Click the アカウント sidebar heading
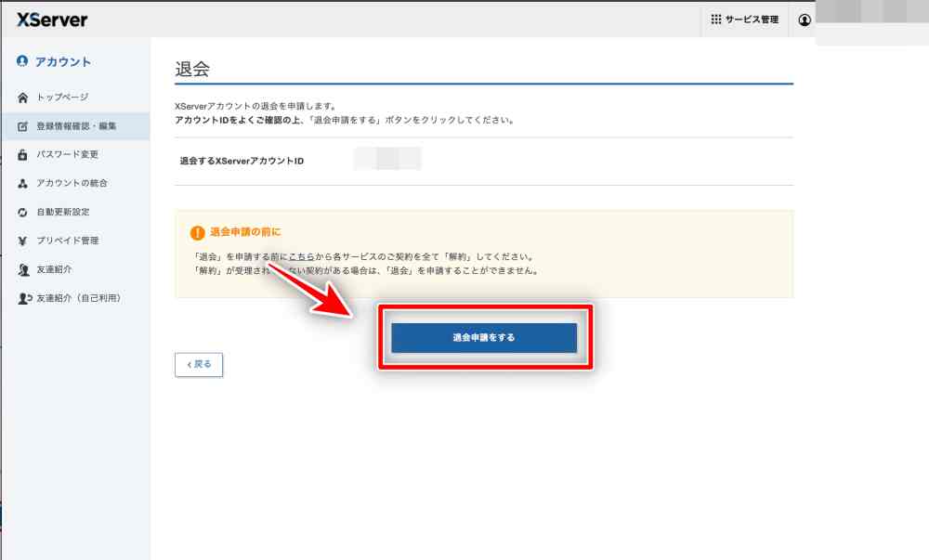929x560 pixels. [x=62, y=62]
